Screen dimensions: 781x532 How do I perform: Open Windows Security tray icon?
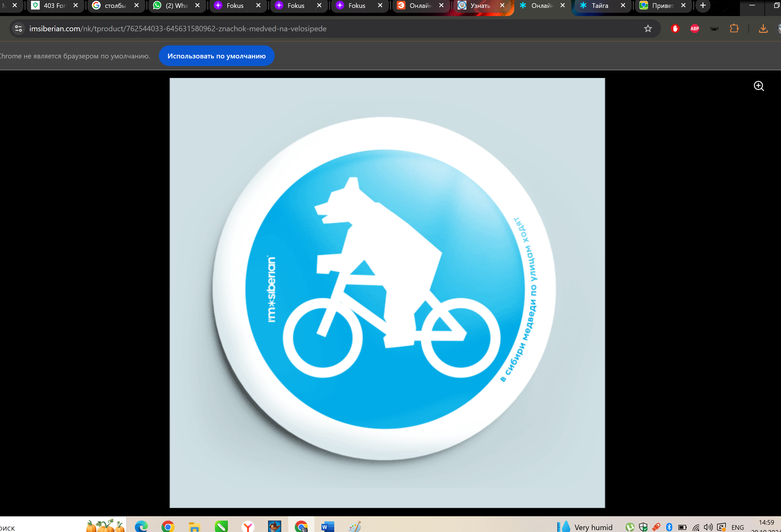coord(643,527)
